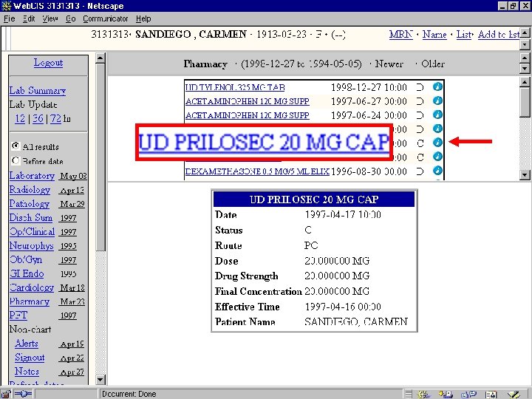This screenshot has width=532, height=399.
Task: Open the Edit menu
Action: tap(29, 18)
